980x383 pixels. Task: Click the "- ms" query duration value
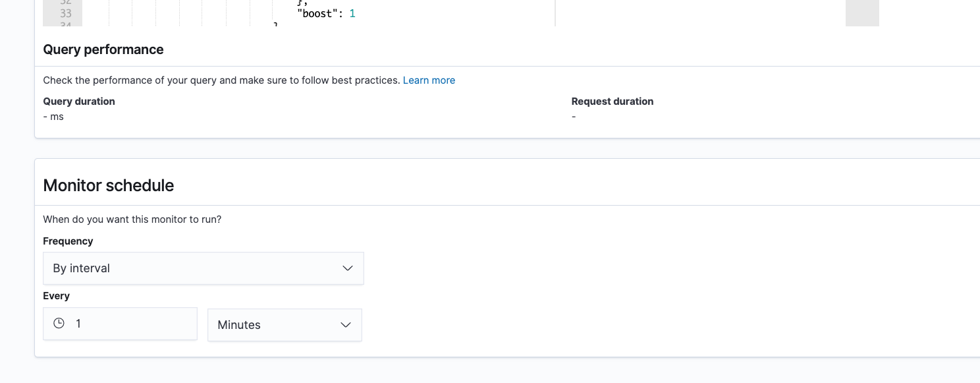[53, 117]
